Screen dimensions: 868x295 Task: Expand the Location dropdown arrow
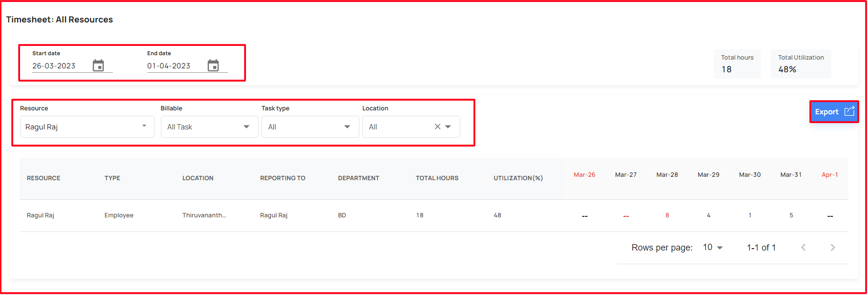[448, 126]
